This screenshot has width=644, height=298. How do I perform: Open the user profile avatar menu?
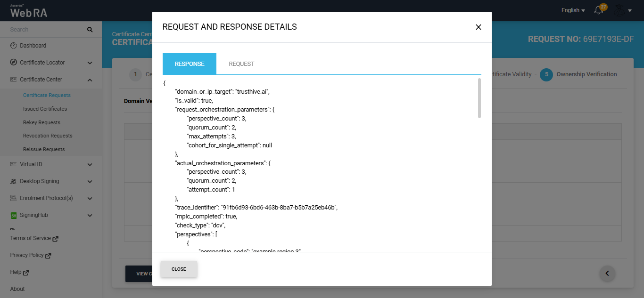coord(622,10)
